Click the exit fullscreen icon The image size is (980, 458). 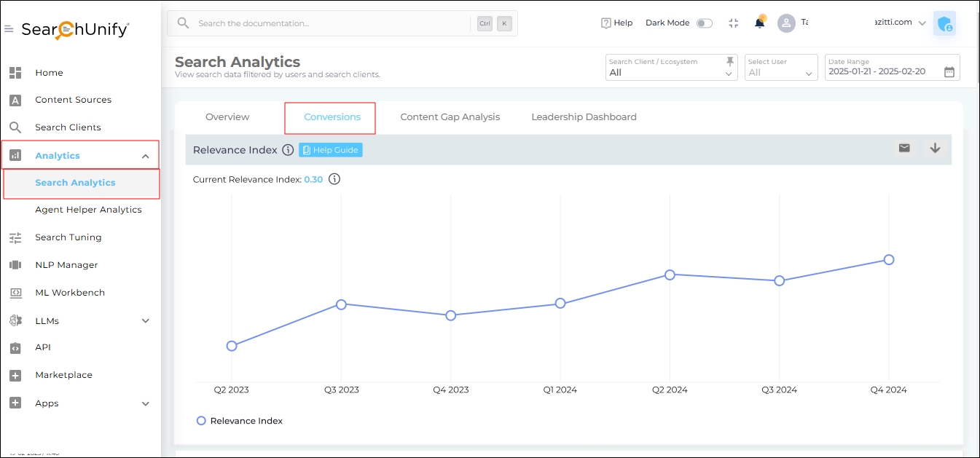tap(734, 23)
